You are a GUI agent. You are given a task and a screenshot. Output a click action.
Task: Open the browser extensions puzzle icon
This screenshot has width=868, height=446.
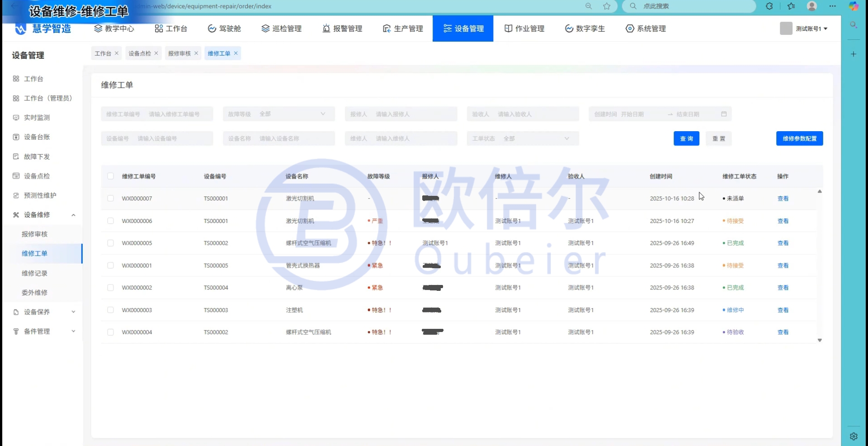(769, 6)
